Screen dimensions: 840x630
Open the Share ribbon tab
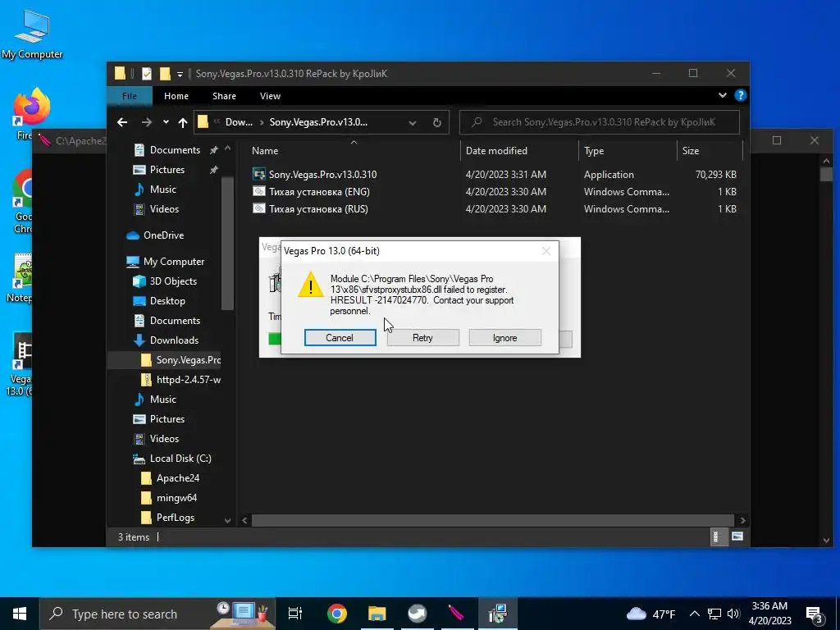point(224,96)
